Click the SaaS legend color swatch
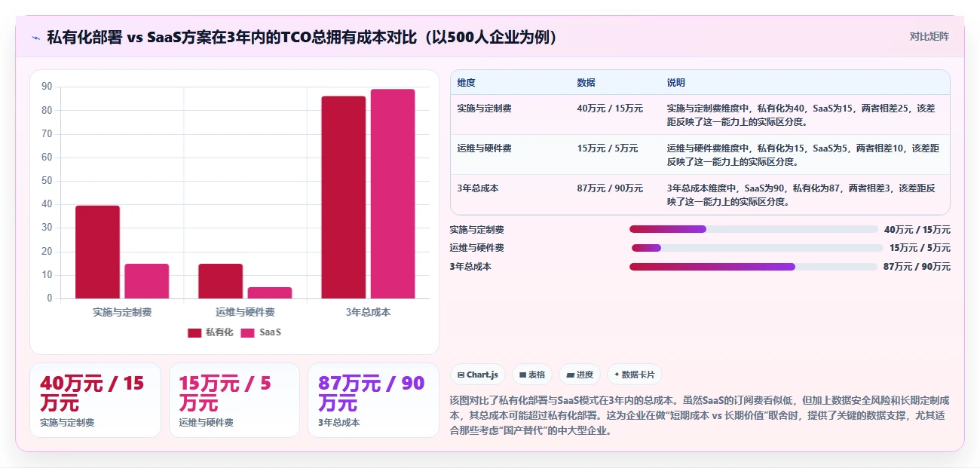 click(x=247, y=333)
